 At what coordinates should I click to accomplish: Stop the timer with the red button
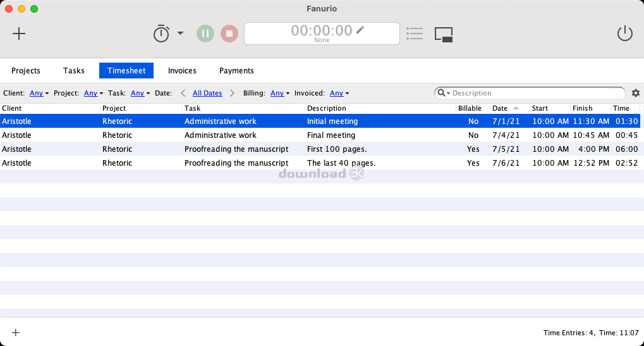click(x=229, y=34)
